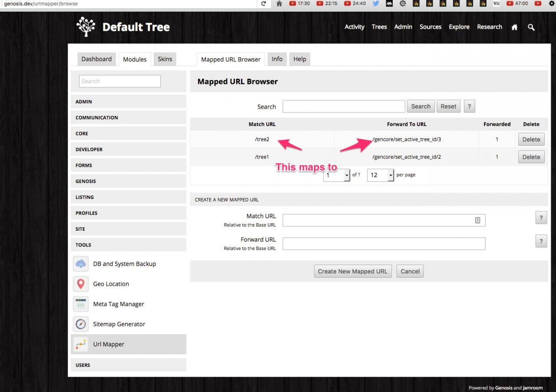This screenshot has height=392, width=556.
Task: Expand the DEVELOPER module category
Action: 128,149
